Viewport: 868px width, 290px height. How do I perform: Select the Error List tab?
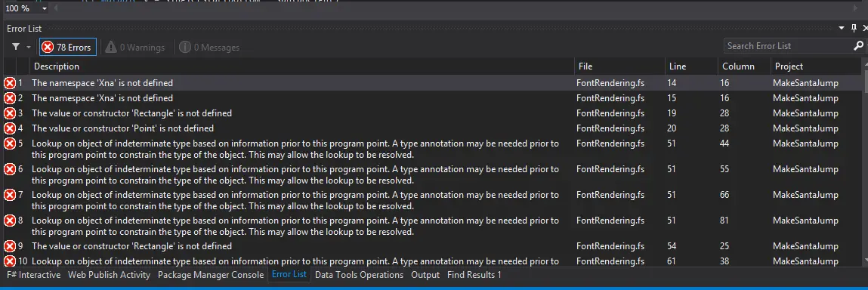(289, 274)
